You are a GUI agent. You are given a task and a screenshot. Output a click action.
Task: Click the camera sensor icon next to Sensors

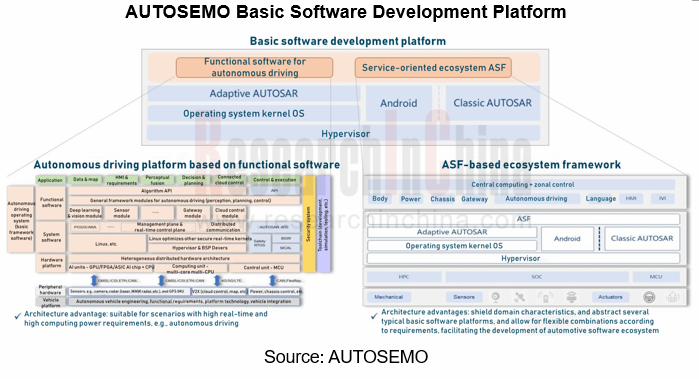[x=495, y=297]
